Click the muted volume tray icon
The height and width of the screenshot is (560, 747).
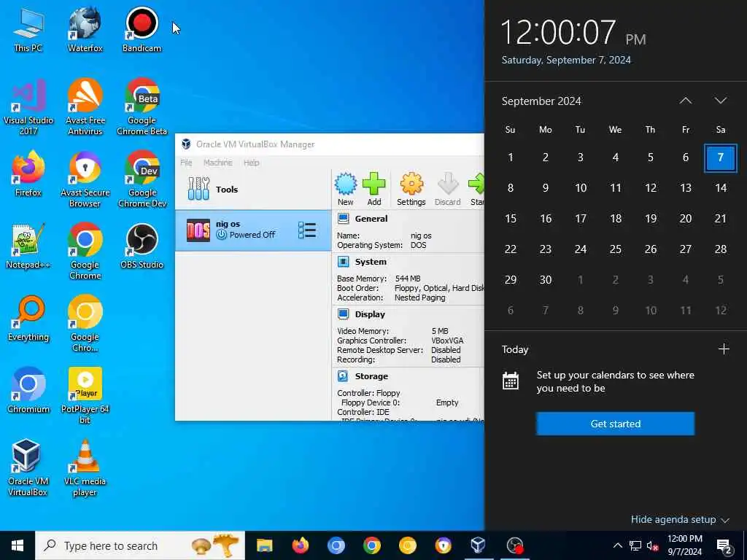(652, 545)
